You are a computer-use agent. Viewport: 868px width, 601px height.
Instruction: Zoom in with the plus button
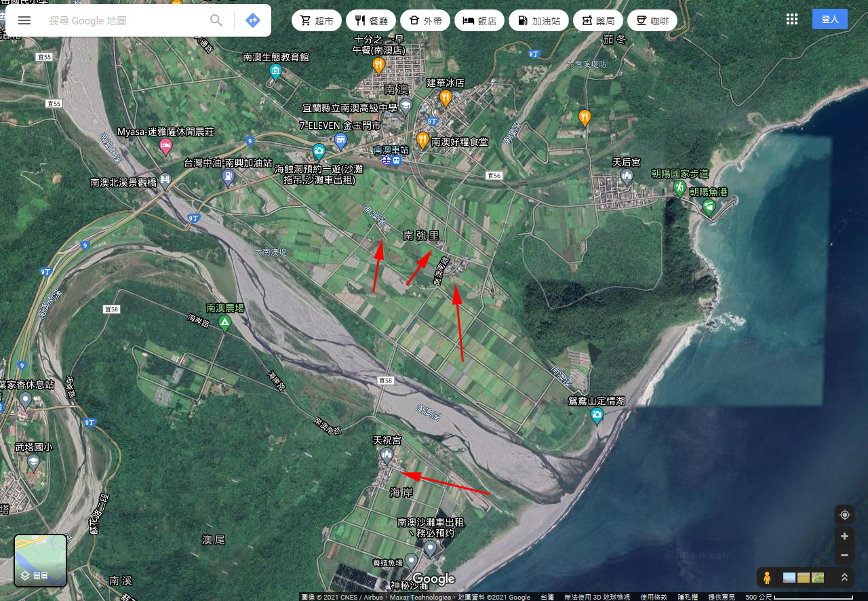[x=844, y=537]
